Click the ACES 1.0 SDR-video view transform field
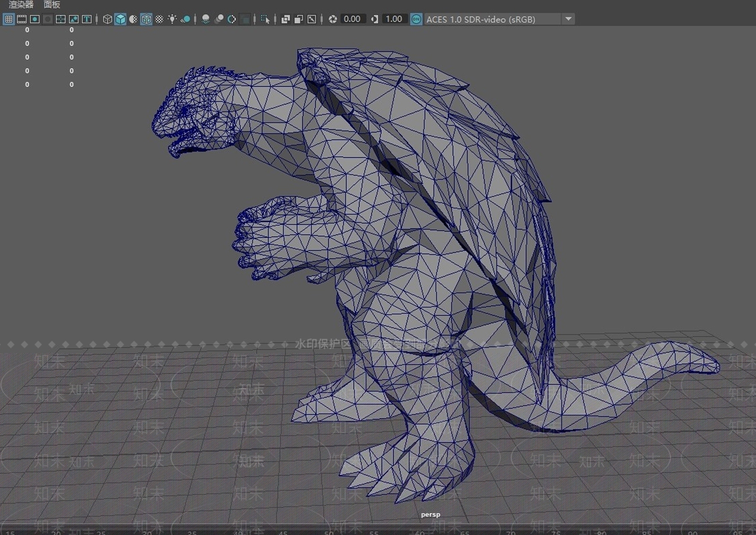The width and height of the screenshot is (756, 535). pyautogui.click(x=492, y=19)
